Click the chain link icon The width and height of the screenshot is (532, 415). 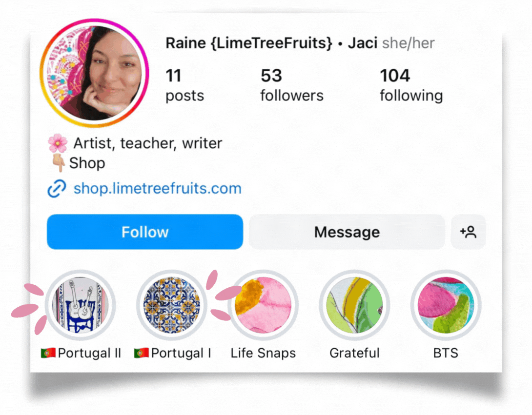pos(57,189)
